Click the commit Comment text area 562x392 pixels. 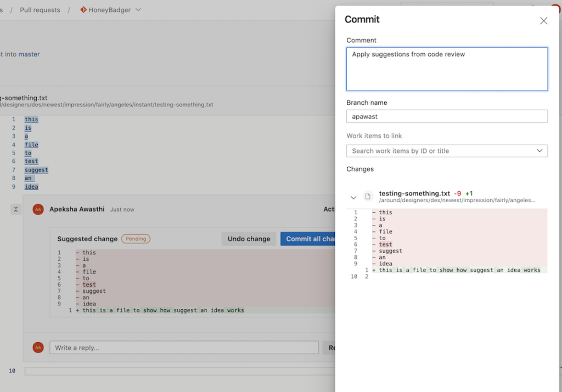[447, 69]
